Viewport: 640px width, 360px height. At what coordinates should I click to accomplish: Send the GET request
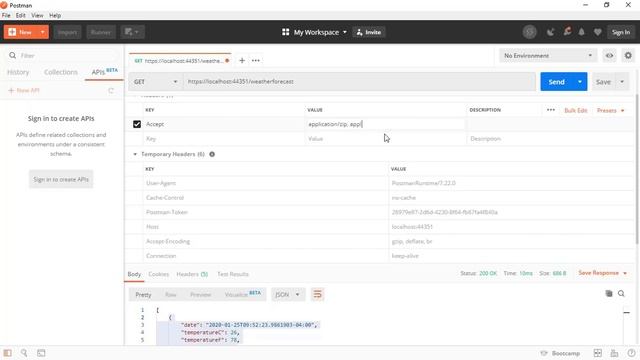pyautogui.click(x=557, y=82)
